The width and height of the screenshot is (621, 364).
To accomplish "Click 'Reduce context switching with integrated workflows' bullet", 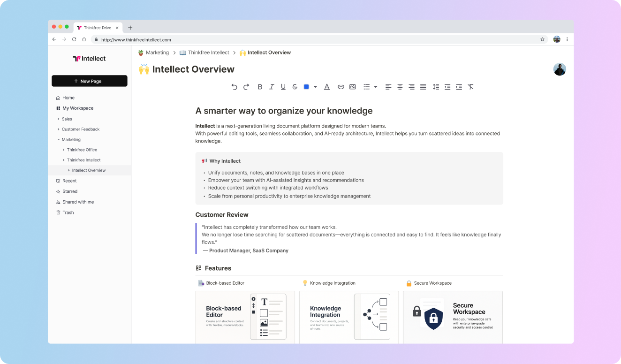I will point(268,188).
